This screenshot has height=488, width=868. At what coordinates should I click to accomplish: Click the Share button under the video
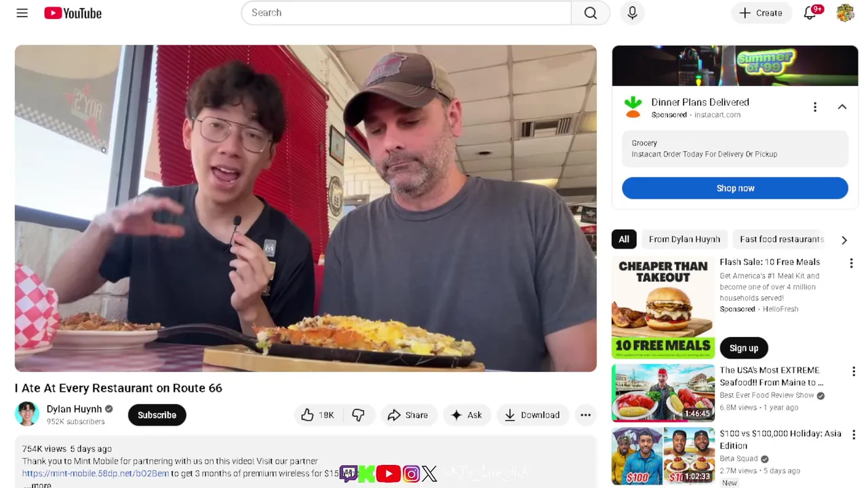tap(408, 415)
